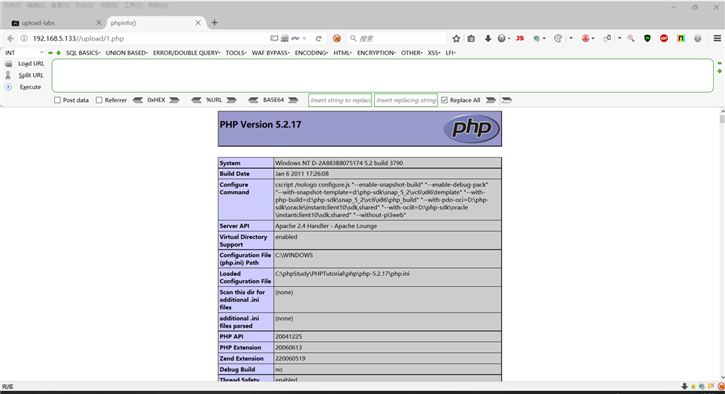Click the address bar URL field
The width and height of the screenshot is (725, 394).
coord(148,38)
